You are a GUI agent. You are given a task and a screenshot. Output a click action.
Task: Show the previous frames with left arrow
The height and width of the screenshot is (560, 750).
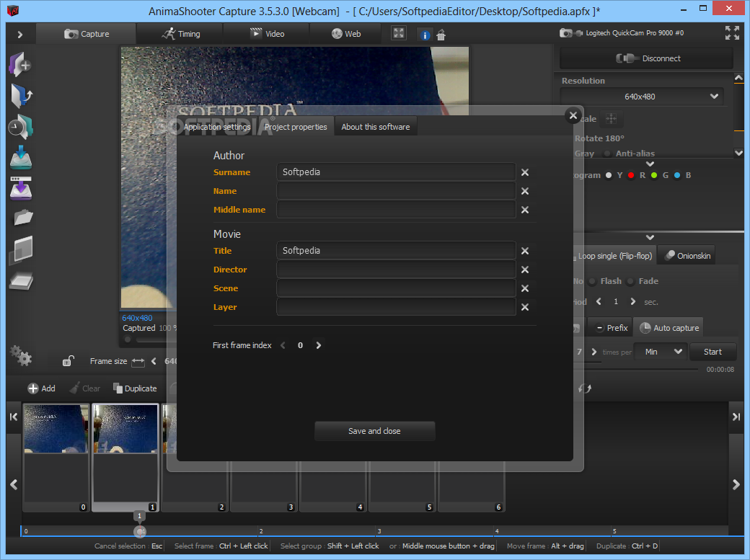tap(14, 484)
